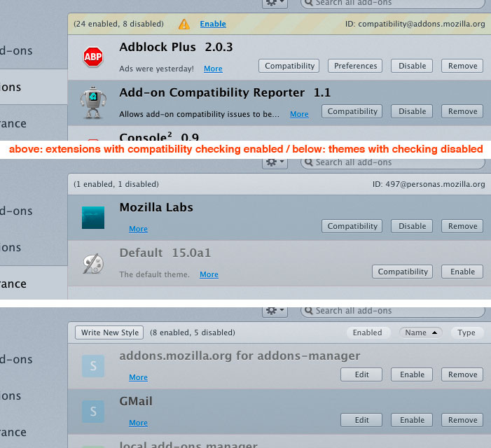This screenshot has width=491, height=448.
Task: Click the Add-on Compatibility Reporter robot icon
Action: [x=93, y=103]
